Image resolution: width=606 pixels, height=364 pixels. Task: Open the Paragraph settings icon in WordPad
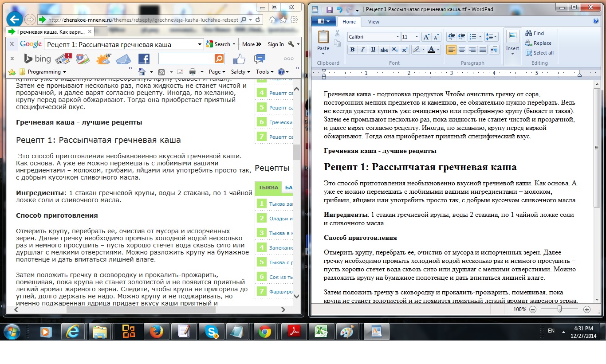point(494,50)
